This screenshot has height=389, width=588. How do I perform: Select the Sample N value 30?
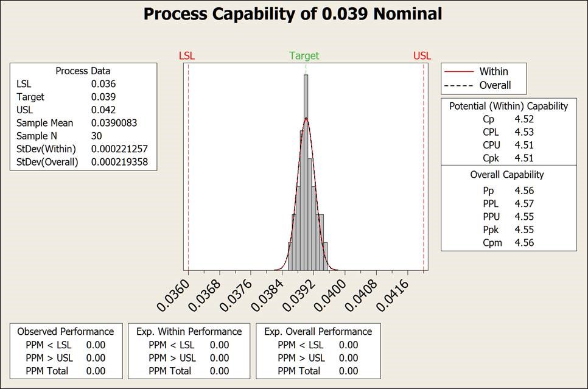[x=96, y=136]
